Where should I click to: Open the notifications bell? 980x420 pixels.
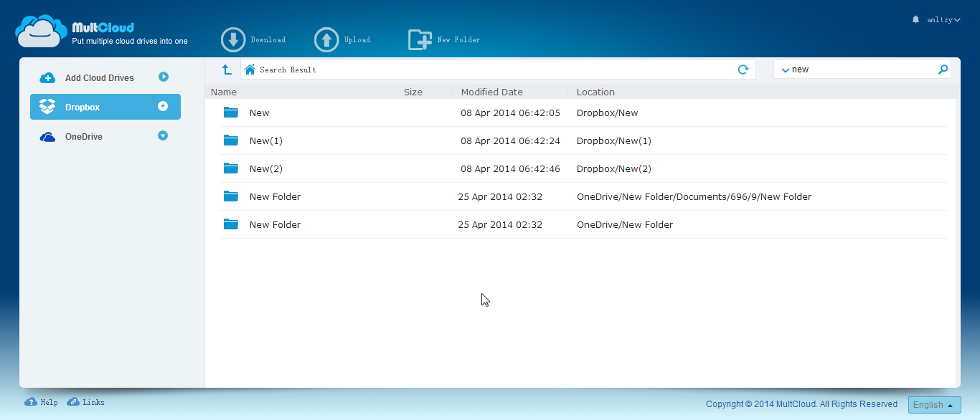[x=915, y=19]
